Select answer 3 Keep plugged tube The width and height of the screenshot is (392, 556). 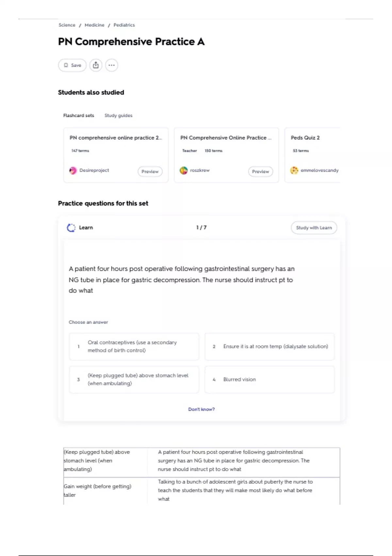tap(134, 379)
